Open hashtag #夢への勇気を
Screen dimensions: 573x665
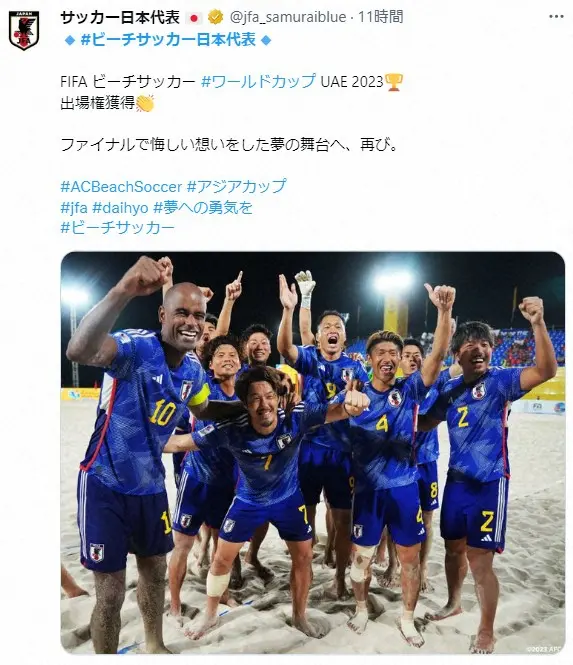click(x=203, y=207)
